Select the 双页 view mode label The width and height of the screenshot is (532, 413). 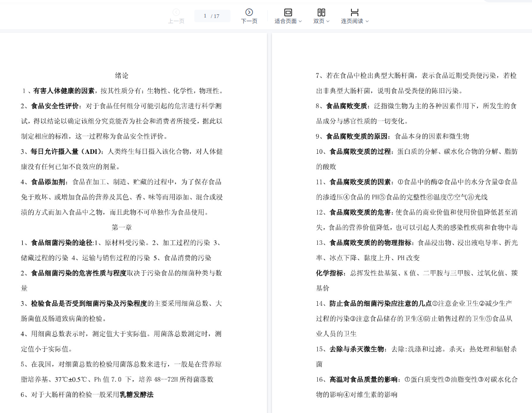click(x=319, y=21)
